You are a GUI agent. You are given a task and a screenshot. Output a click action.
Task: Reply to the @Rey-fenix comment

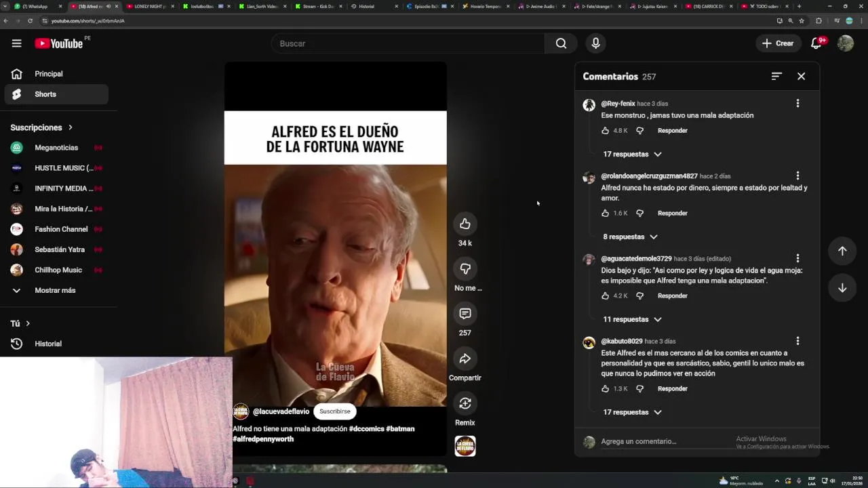click(672, 131)
